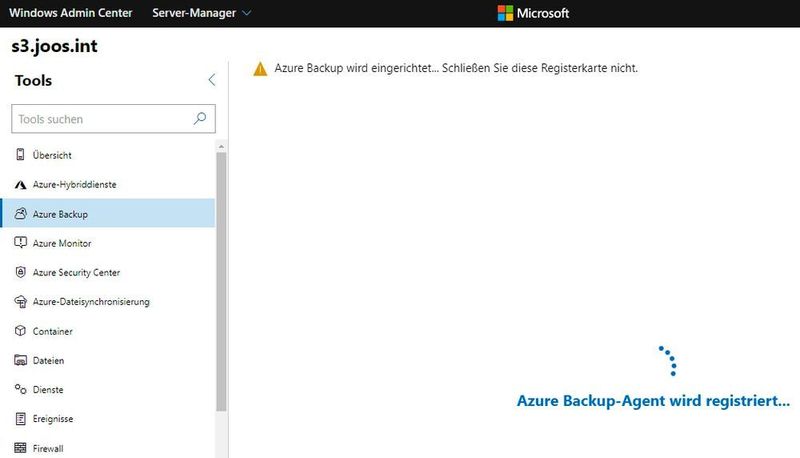Click the Microsoft logo in header
This screenshot has width=800, height=458.
(x=533, y=13)
